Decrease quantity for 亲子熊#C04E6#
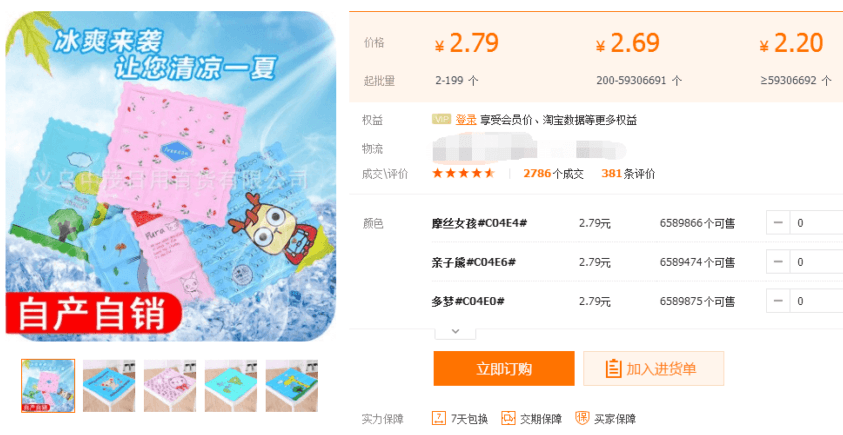Viewport: 843px width, 435px height. [x=778, y=262]
